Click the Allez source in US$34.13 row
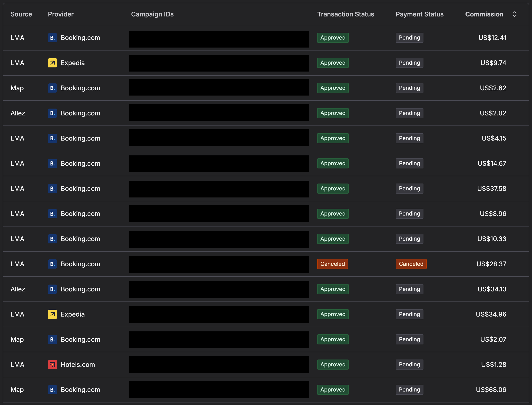532x405 pixels. 18,289
